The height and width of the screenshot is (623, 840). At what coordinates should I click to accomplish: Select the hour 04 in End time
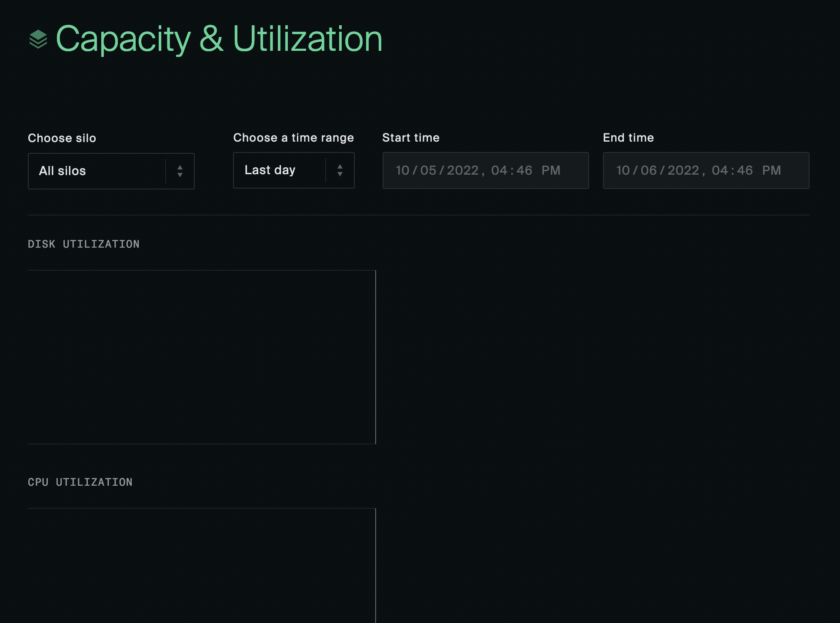720,170
